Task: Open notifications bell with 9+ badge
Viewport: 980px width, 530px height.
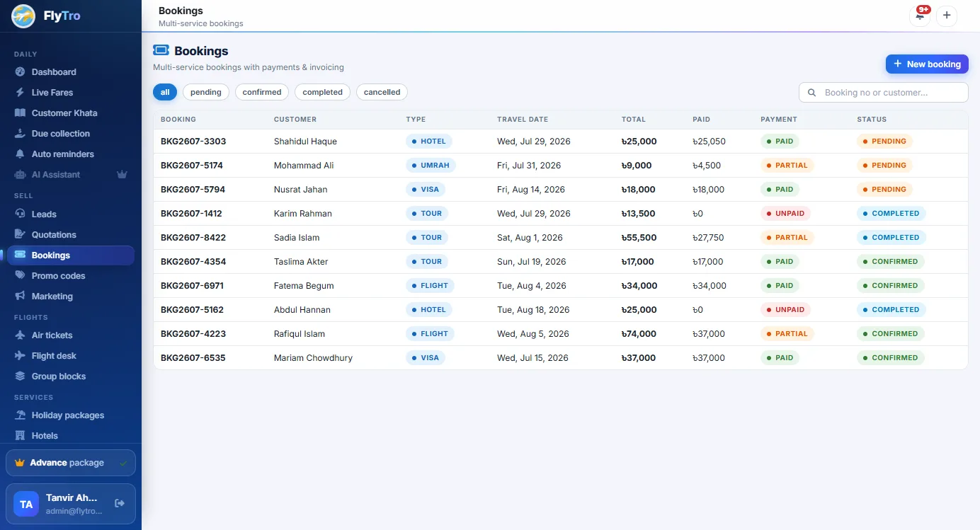Action: tap(920, 16)
